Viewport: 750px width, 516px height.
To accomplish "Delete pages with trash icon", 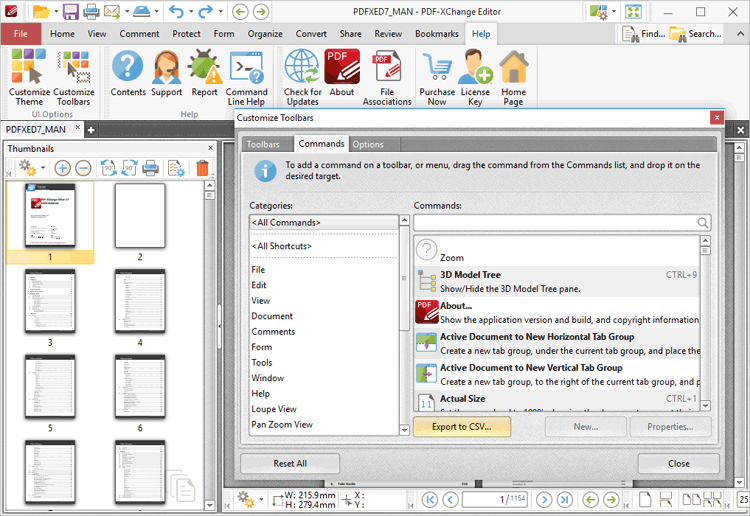I will tap(202, 168).
